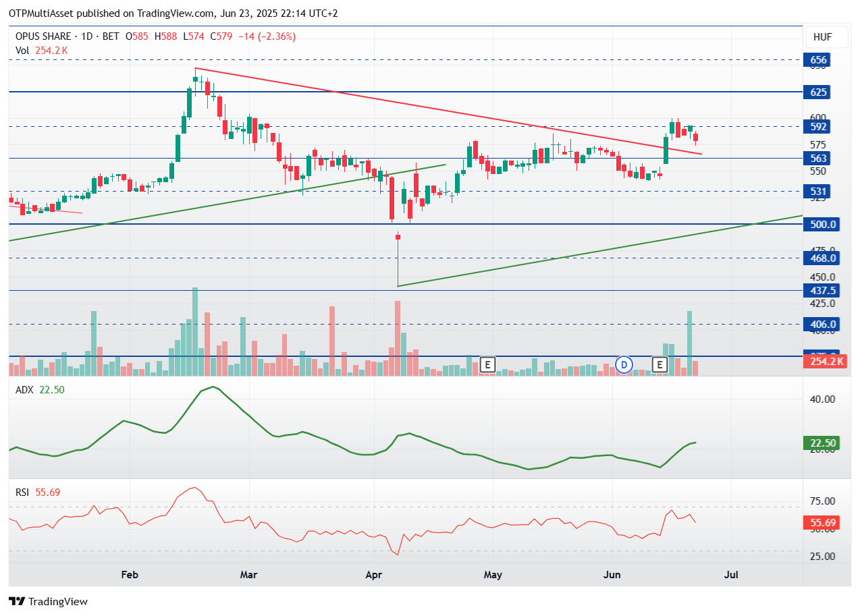Click the 40.00 ADX scale value
The image size is (860, 616).
[x=823, y=399]
